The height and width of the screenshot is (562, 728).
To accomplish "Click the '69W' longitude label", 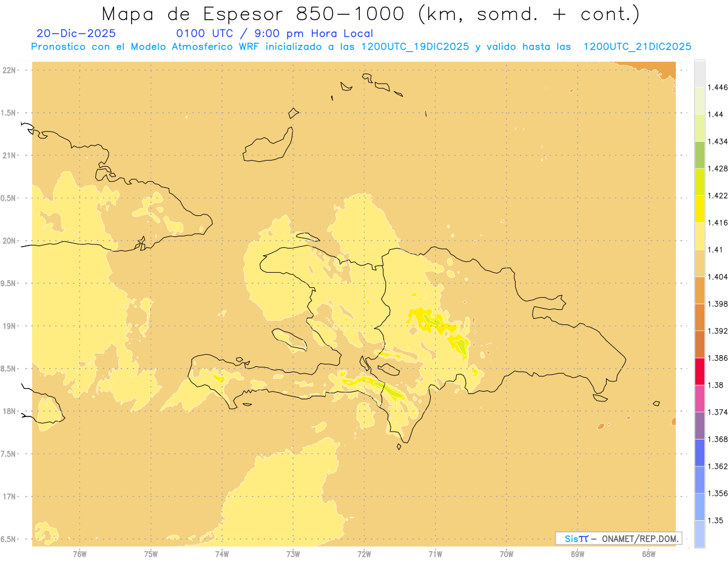I will click(578, 554).
